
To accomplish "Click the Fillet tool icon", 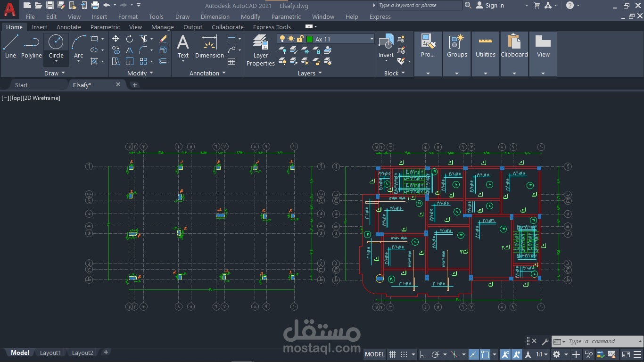I will pyautogui.click(x=143, y=50).
